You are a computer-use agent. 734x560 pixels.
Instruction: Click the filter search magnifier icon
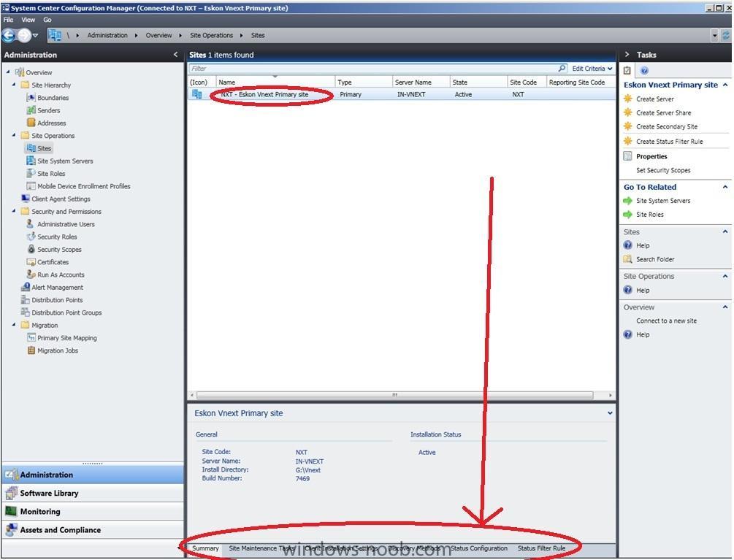tap(562, 69)
